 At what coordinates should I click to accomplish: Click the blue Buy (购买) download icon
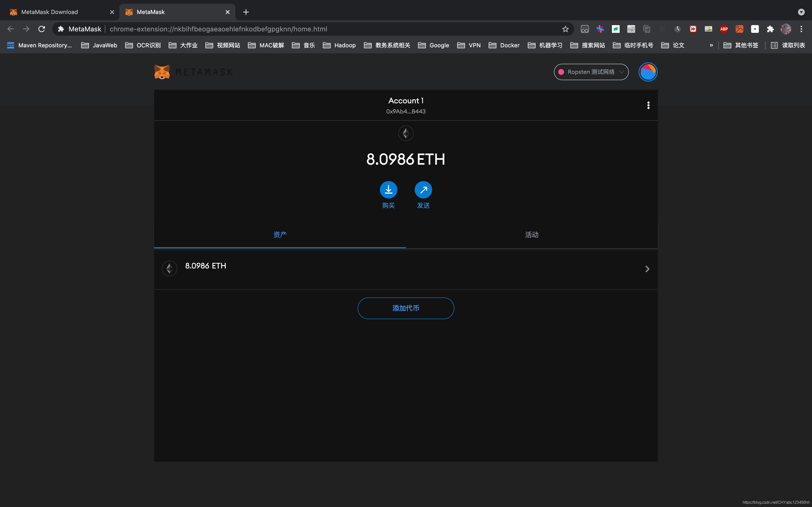tap(388, 190)
